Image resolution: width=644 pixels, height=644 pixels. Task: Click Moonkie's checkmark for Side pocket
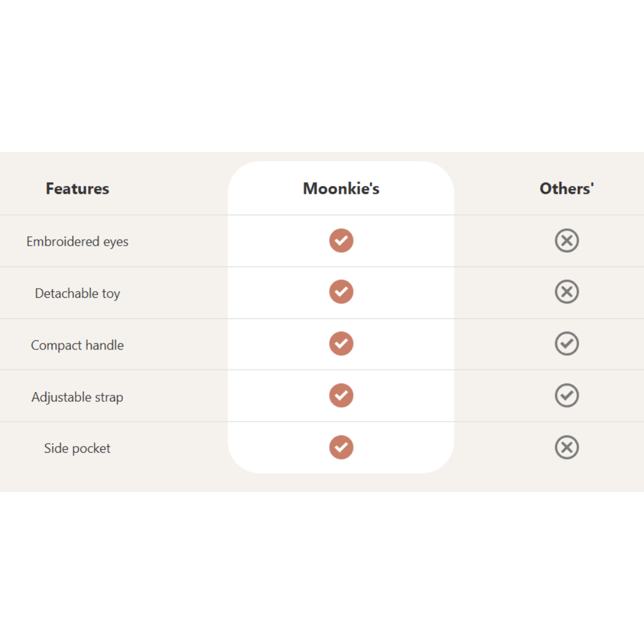coord(341,447)
